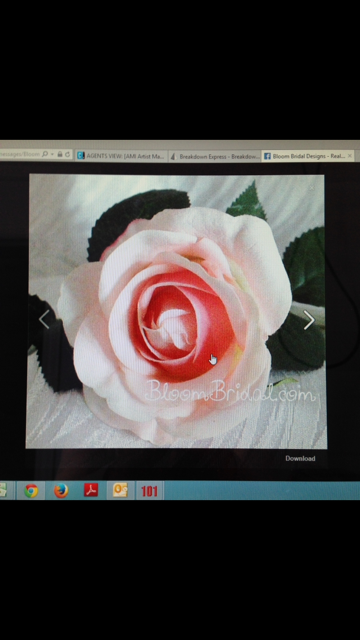Click the address bar search magnifier icon
360x640 pixels.
click(45, 154)
